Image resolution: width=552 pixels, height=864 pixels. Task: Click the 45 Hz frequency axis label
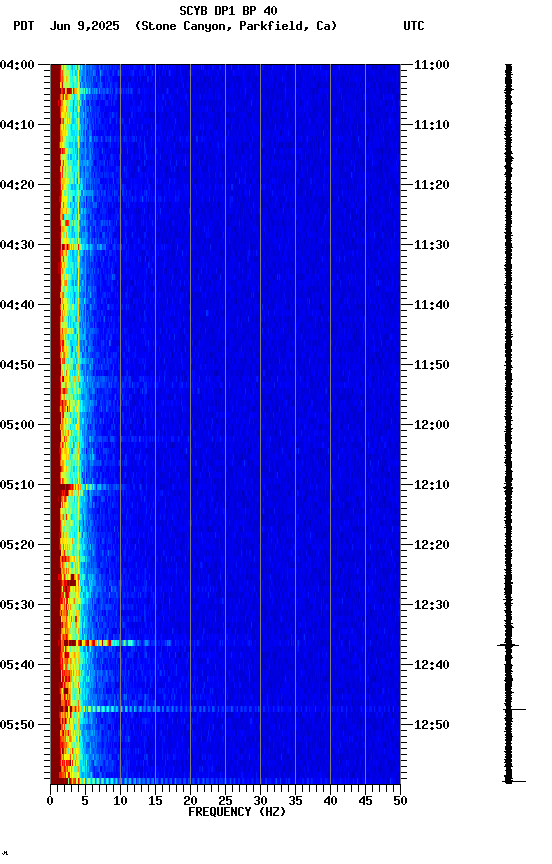click(x=365, y=801)
